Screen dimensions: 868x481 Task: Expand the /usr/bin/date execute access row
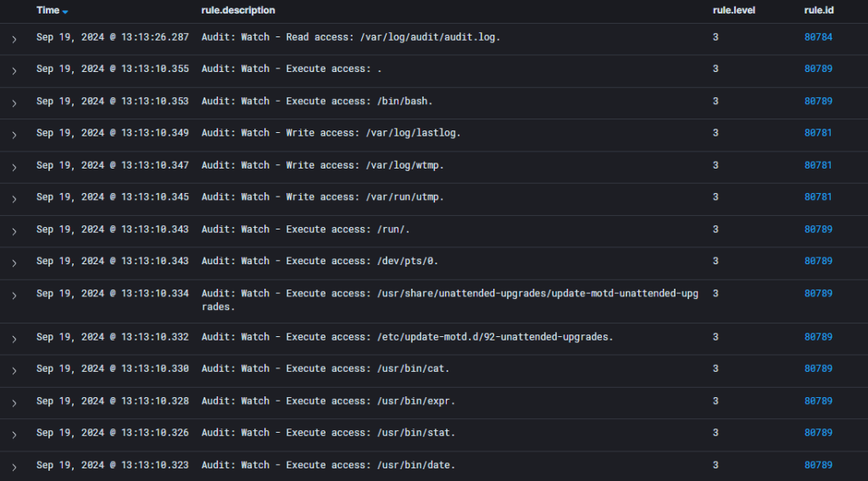pyautogui.click(x=14, y=467)
